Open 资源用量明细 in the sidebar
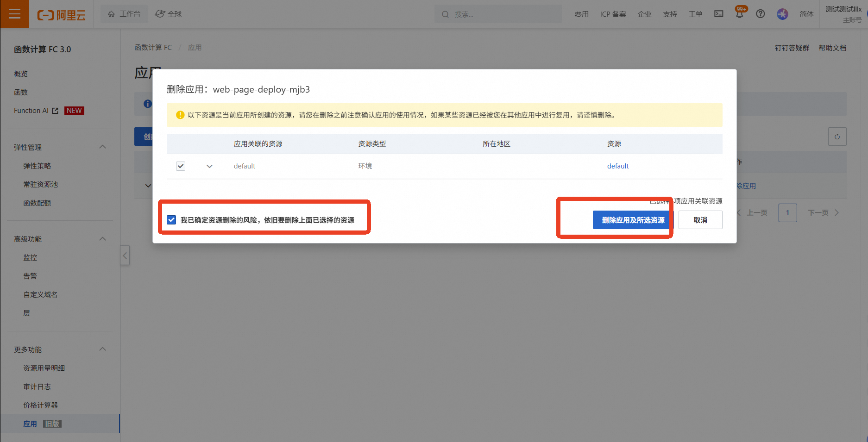868x442 pixels. click(x=44, y=368)
